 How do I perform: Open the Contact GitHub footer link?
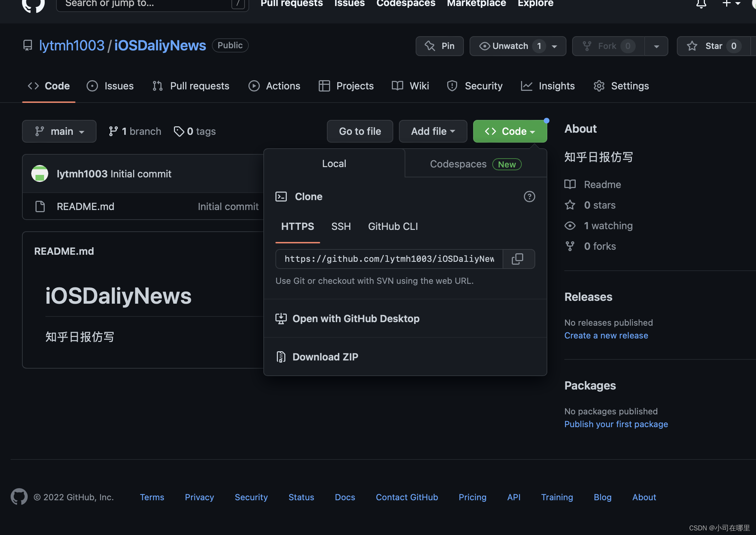point(407,497)
